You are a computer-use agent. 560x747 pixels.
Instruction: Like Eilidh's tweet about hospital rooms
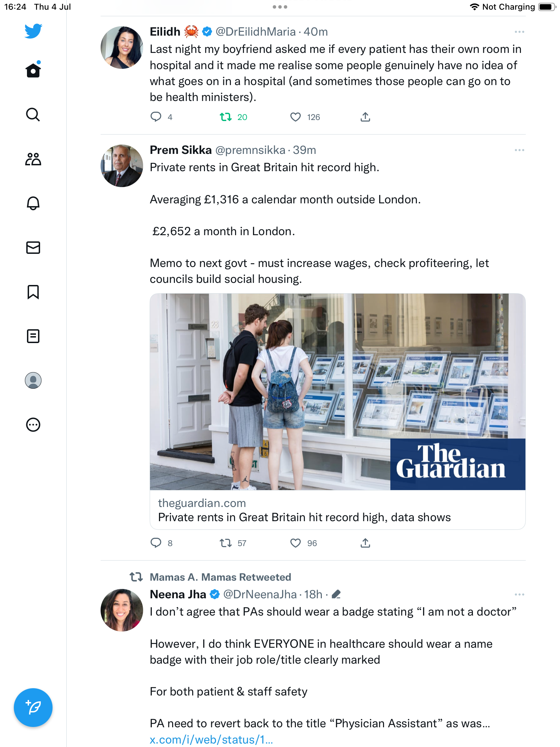pyautogui.click(x=296, y=117)
